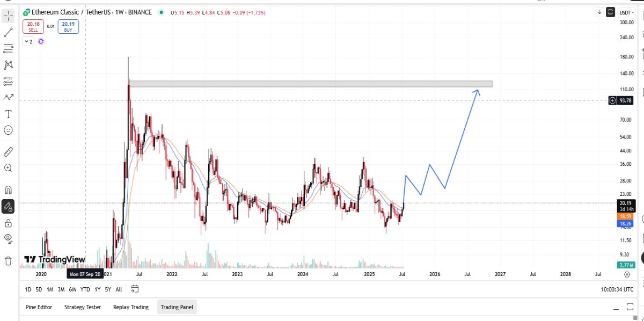Click the 20.19 BUY button
Viewport: 644px width, 321px height.
[68, 26]
